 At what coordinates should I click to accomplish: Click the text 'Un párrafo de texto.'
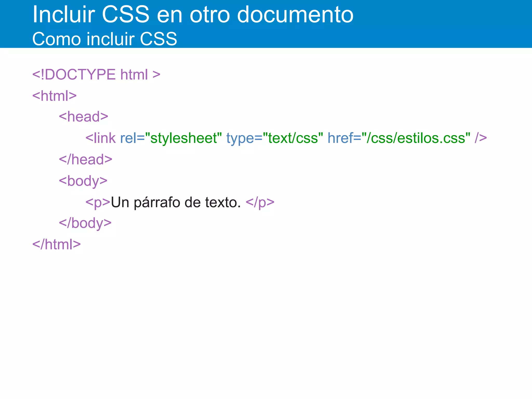(176, 202)
